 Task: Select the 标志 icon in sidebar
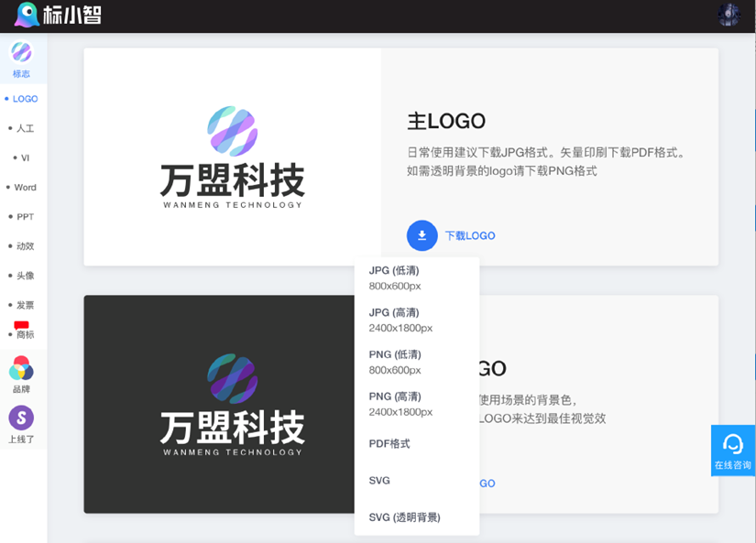21,52
